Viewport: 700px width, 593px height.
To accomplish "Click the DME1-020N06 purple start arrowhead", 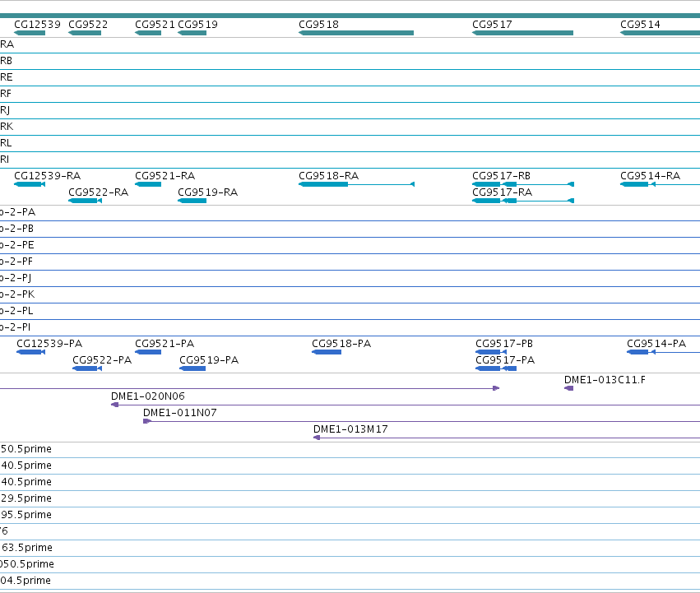I will tap(114, 405).
